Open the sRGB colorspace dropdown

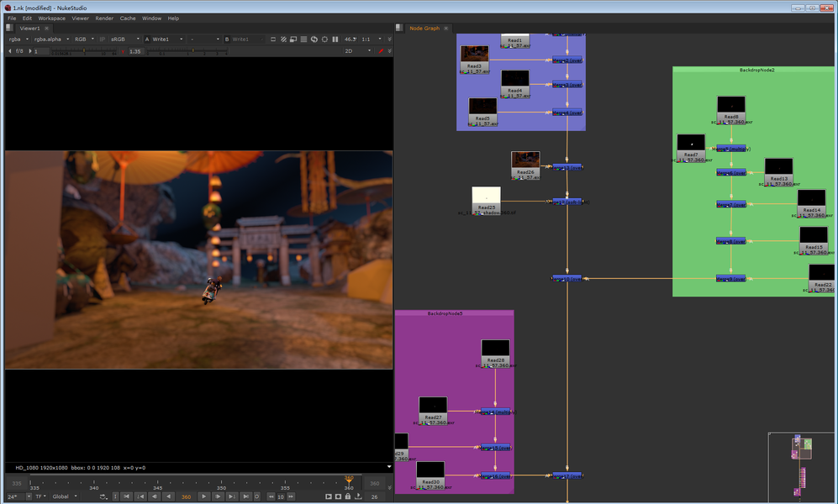tap(125, 39)
